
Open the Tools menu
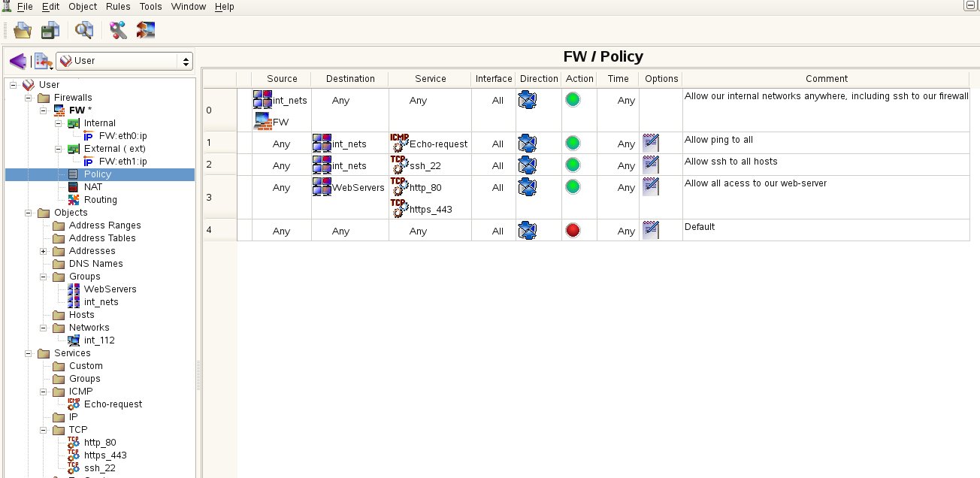[150, 6]
